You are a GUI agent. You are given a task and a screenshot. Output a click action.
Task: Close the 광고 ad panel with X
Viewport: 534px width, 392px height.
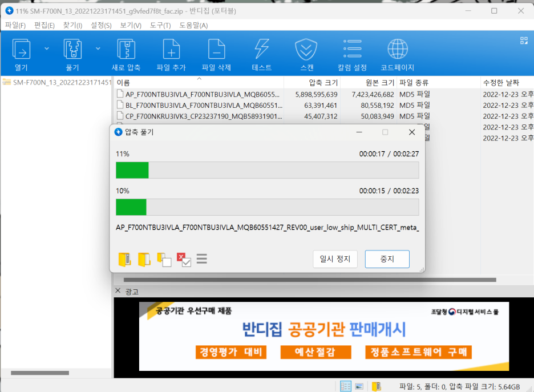click(118, 290)
